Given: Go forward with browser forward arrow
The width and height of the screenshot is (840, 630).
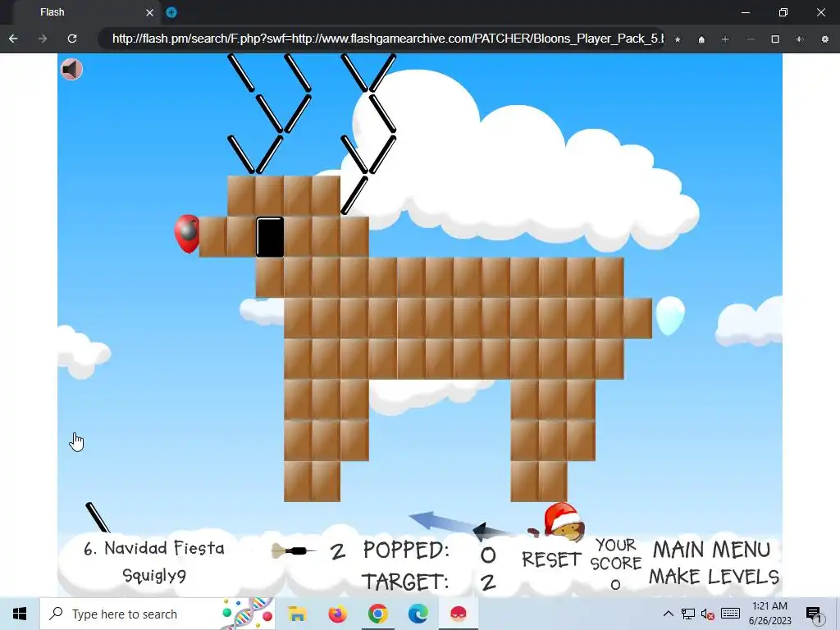Looking at the screenshot, I should pos(43,39).
